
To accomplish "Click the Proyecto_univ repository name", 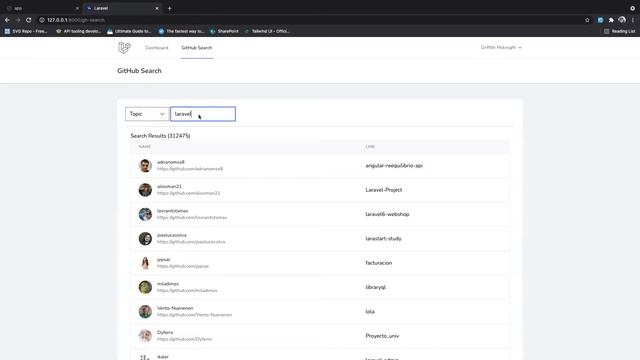I will 382,336.
